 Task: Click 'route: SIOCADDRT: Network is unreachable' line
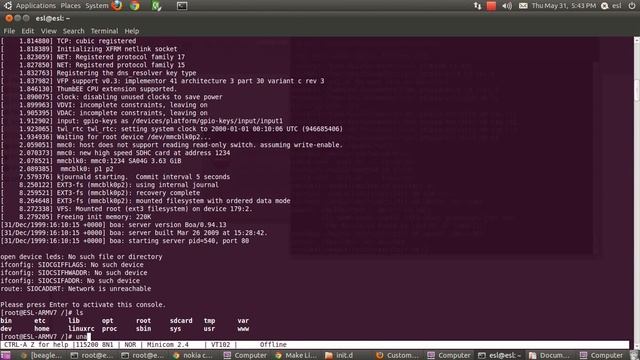click(76, 289)
